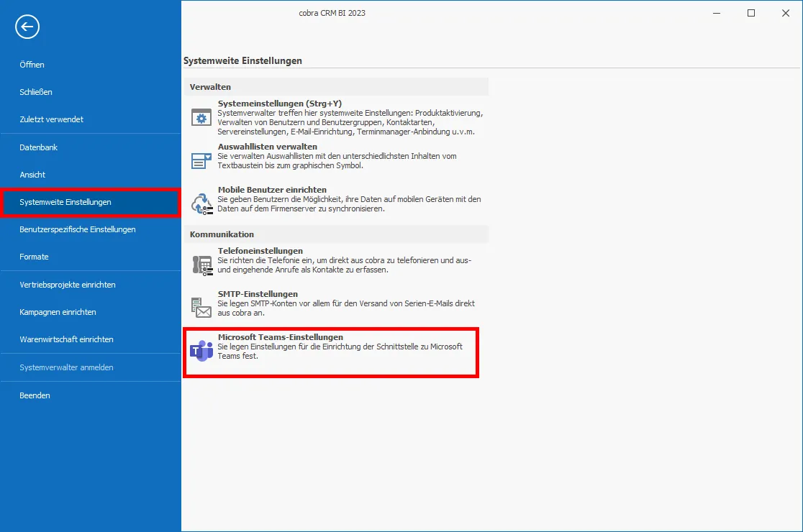
Task: Open Zuletzt verwendet in the sidebar
Action: click(51, 119)
